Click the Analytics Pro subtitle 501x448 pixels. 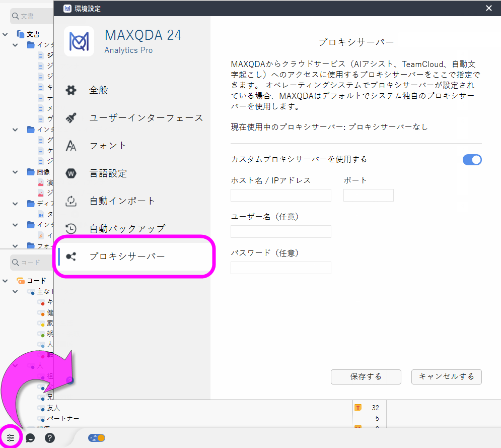click(128, 50)
